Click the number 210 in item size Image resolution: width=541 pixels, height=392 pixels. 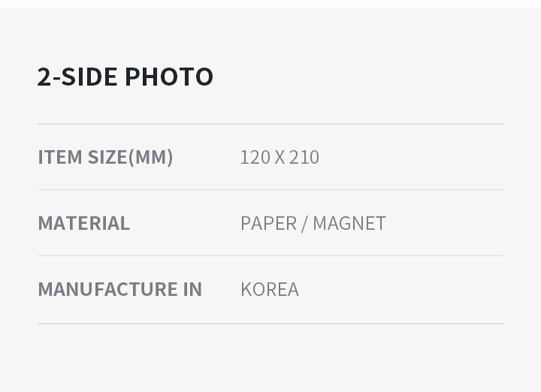tap(304, 157)
